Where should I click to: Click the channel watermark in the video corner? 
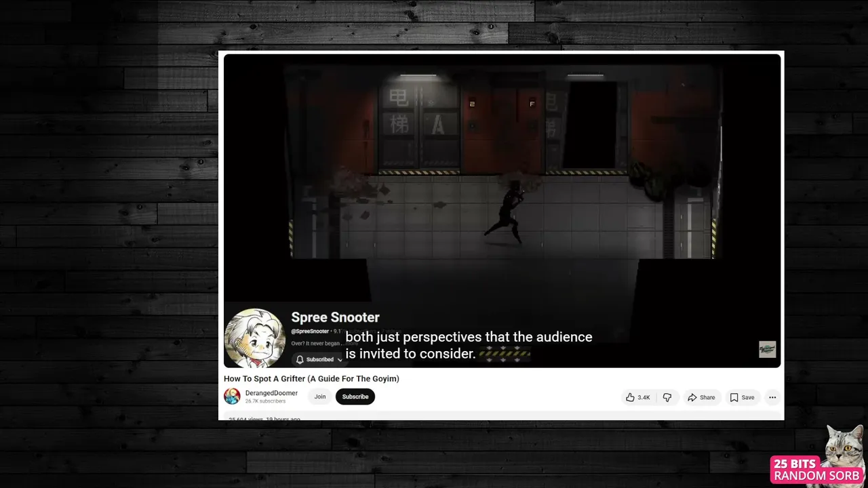click(x=767, y=349)
